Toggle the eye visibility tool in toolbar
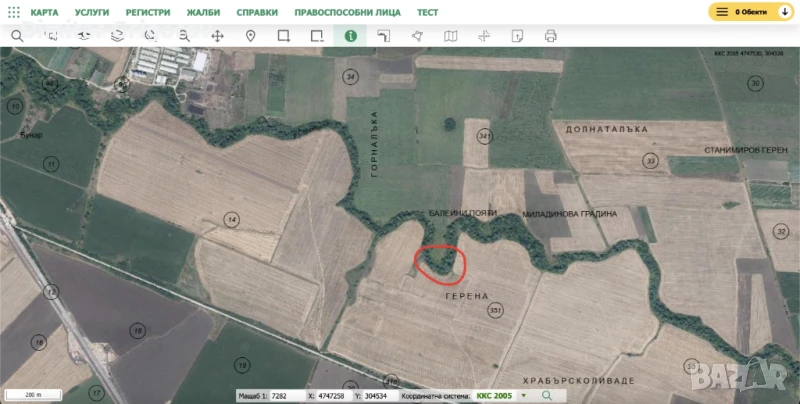Image resolution: width=800 pixels, height=404 pixels. pos(84,35)
